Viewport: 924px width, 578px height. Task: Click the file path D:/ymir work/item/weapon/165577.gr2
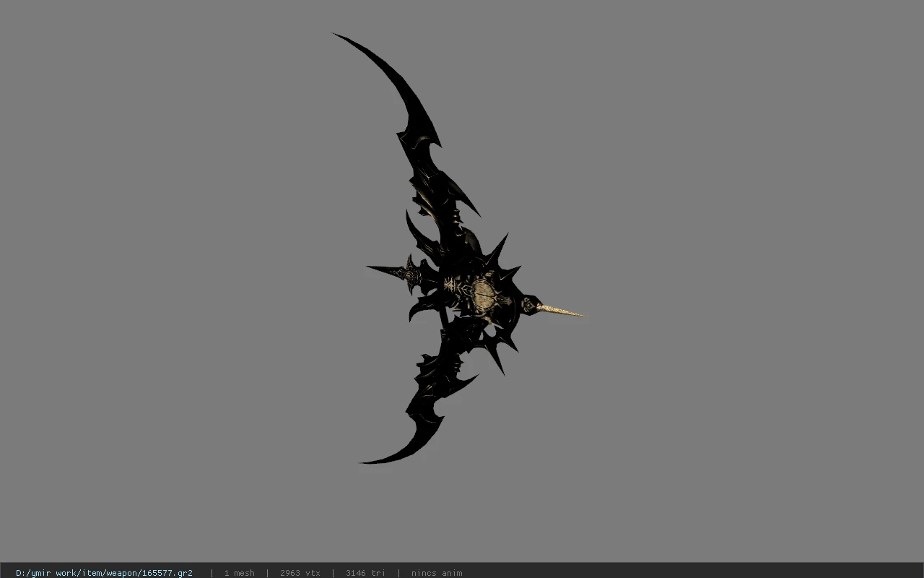pos(104,573)
